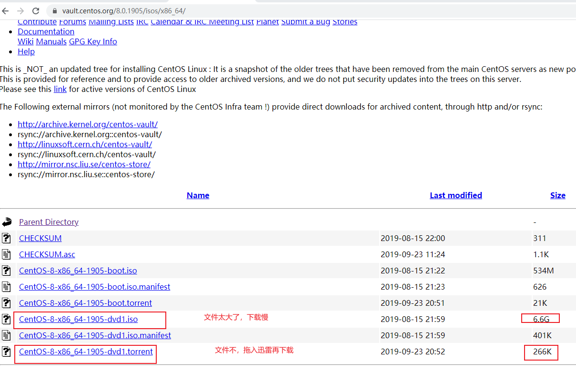Image resolution: width=576 pixels, height=392 pixels.
Task: Click the 266K size value
Action: tap(542, 352)
